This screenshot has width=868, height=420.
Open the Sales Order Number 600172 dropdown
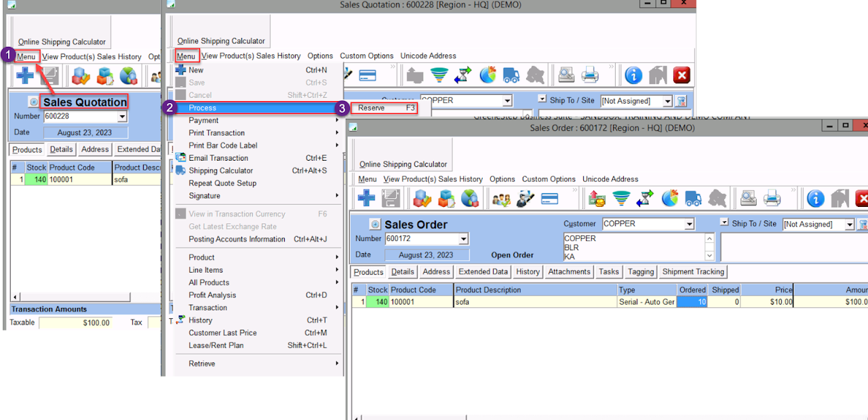point(464,239)
